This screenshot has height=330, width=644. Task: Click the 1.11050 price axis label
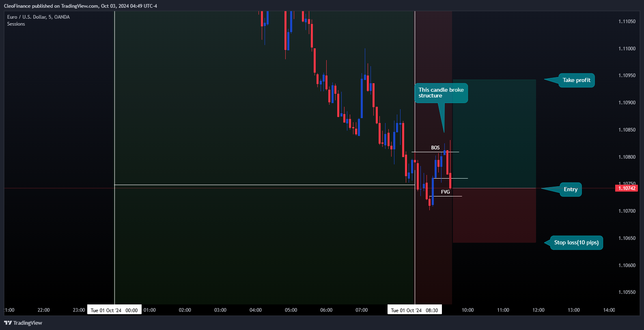coord(627,22)
